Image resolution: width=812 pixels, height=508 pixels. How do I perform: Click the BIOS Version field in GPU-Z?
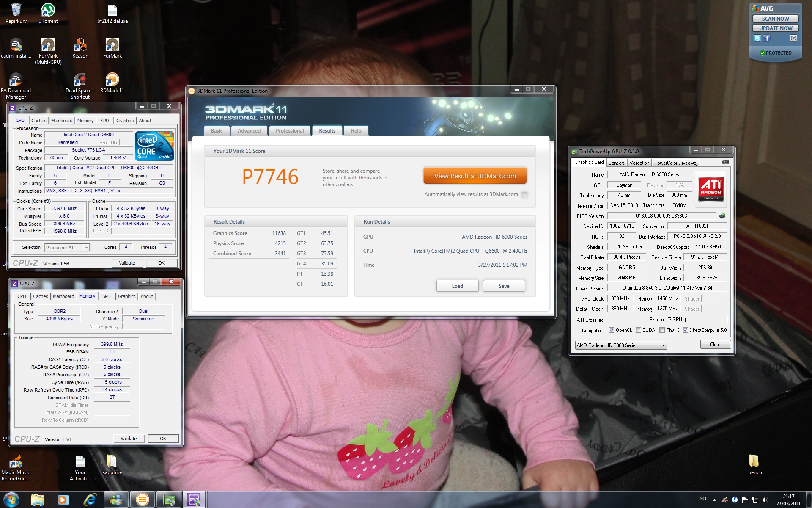661,216
